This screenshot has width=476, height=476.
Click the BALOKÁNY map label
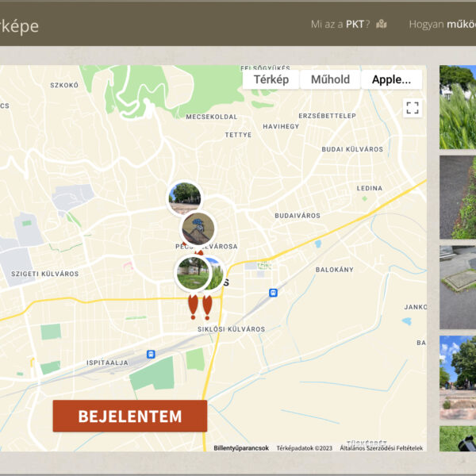[335, 270]
